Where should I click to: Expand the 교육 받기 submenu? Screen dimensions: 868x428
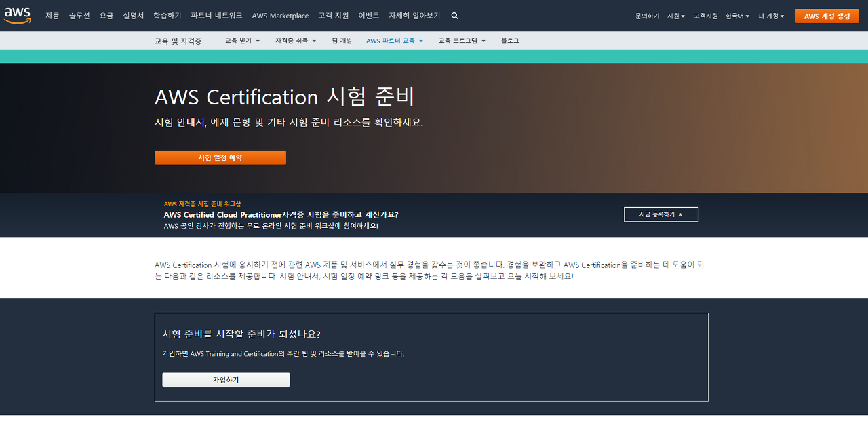pos(243,41)
